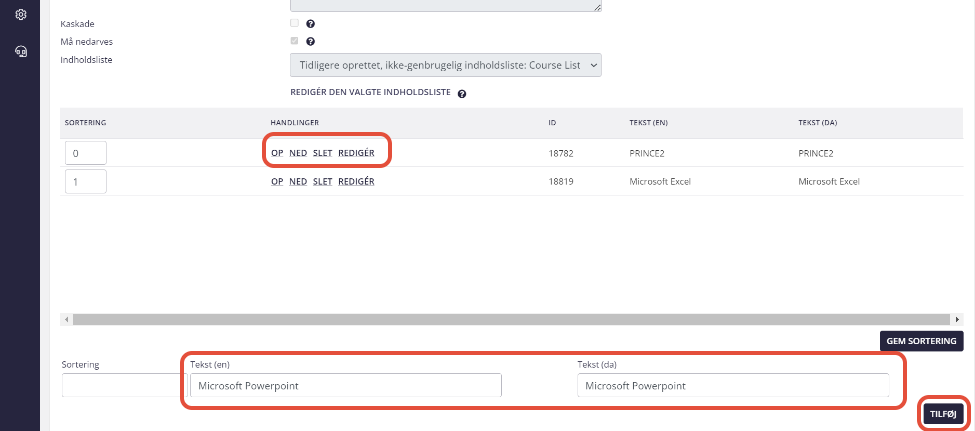Click the GEM SORTERING button
The height and width of the screenshot is (431, 975).
922,341
